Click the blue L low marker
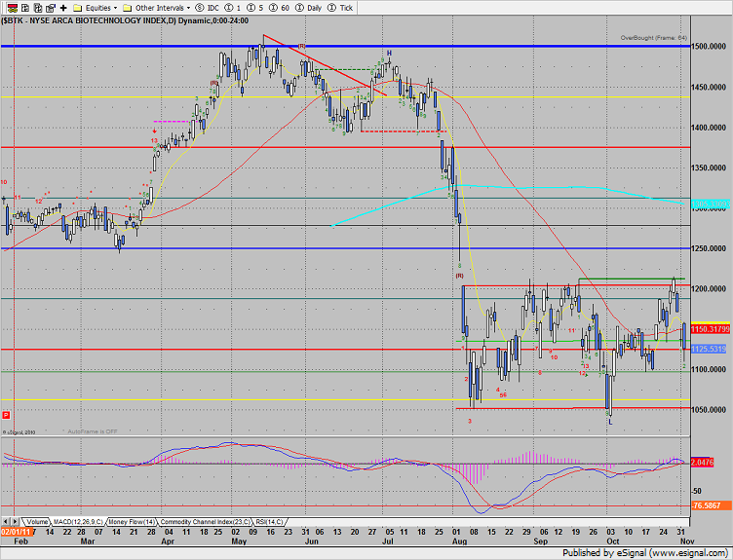The height and width of the screenshot is (560, 733). coord(610,423)
